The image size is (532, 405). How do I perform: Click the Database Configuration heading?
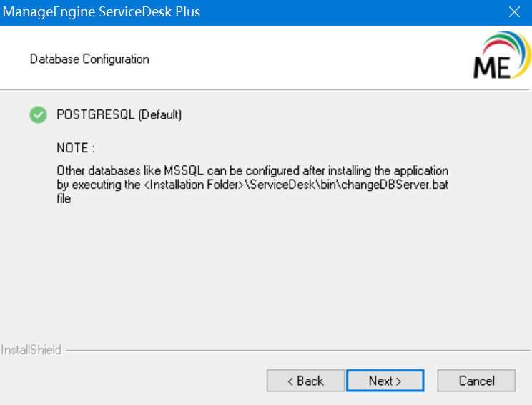click(89, 59)
